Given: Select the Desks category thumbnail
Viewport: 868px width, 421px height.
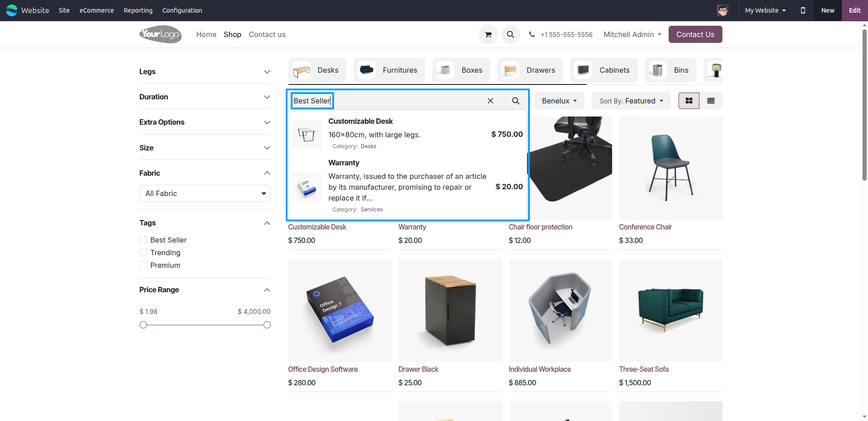Looking at the screenshot, I should pyautogui.click(x=302, y=70).
